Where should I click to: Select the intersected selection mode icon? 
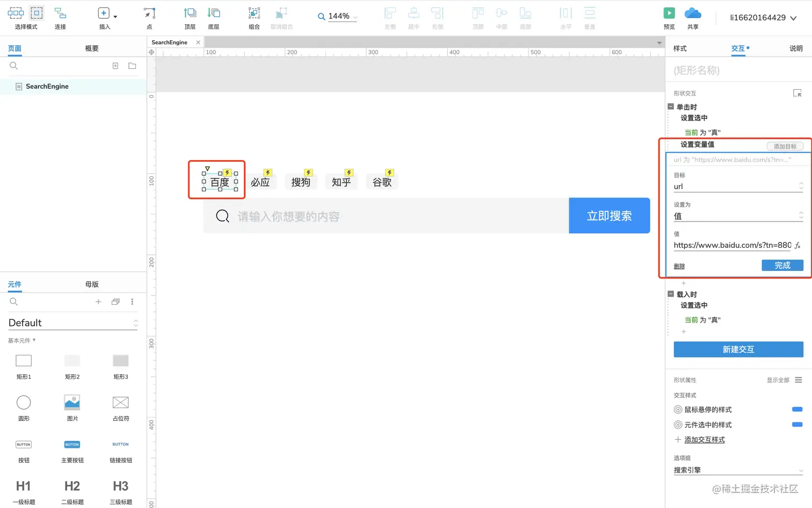click(16, 13)
